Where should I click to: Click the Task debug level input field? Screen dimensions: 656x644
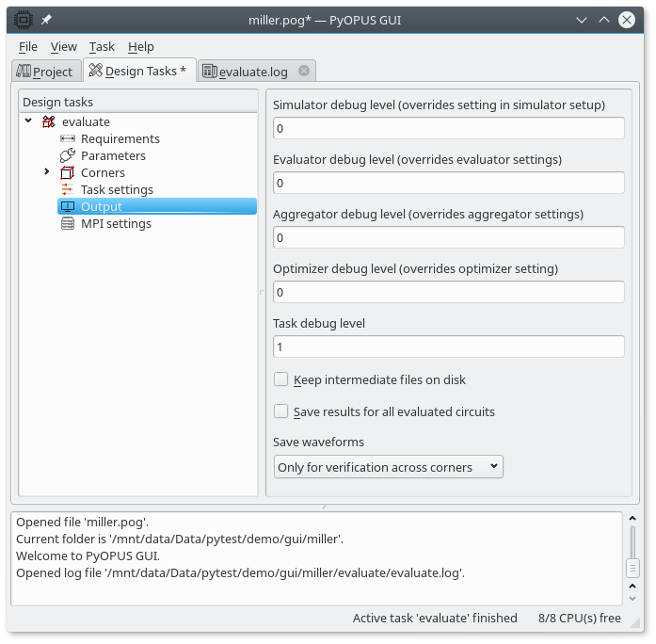448,347
